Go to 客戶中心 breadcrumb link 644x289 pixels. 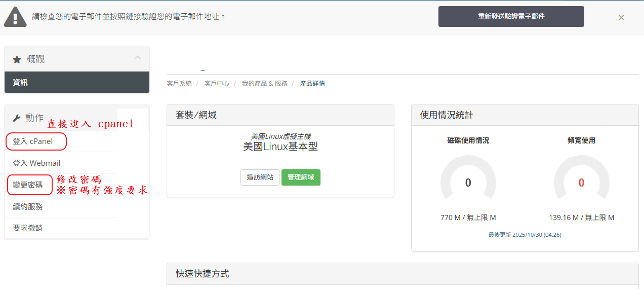coord(217,84)
